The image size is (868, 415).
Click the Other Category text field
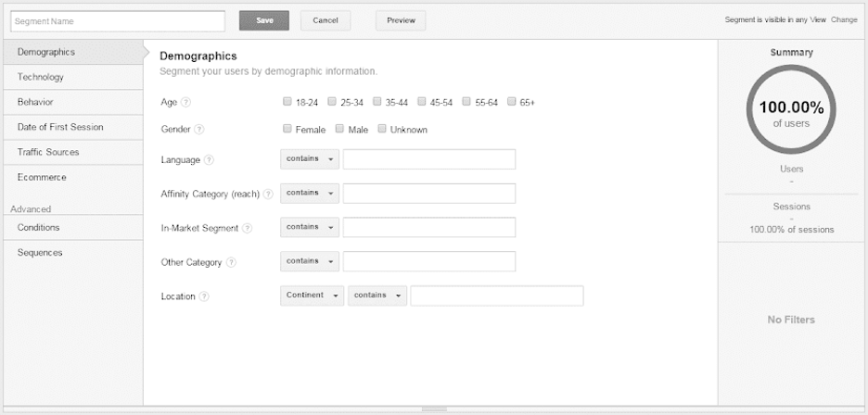pos(429,261)
